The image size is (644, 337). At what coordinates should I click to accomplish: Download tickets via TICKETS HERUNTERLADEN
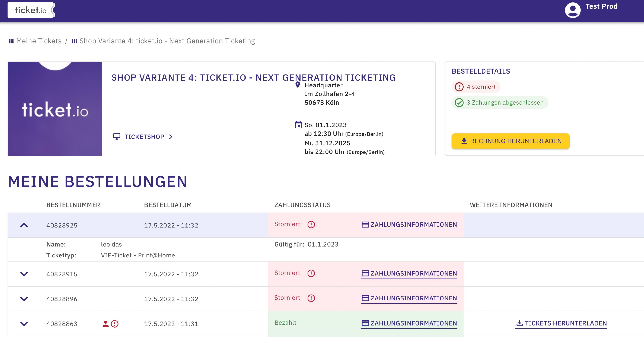tap(561, 323)
